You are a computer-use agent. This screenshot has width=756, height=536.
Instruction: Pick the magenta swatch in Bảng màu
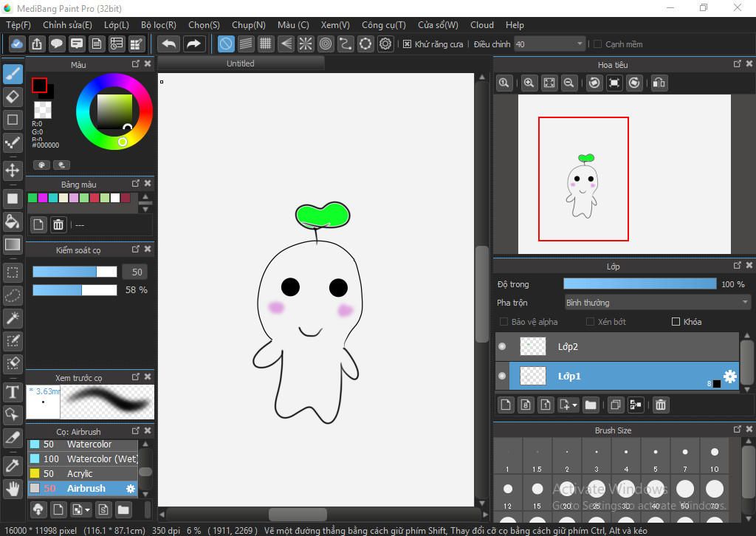[x=43, y=198]
